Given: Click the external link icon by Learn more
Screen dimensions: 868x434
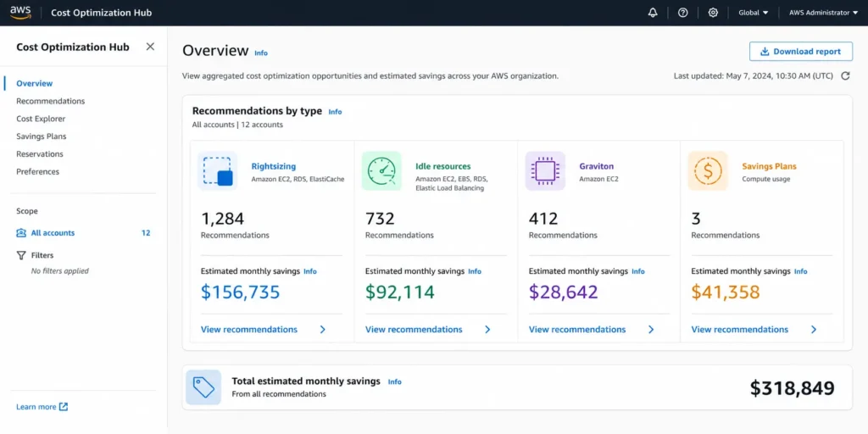Looking at the screenshot, I should (x=64, y=407).
